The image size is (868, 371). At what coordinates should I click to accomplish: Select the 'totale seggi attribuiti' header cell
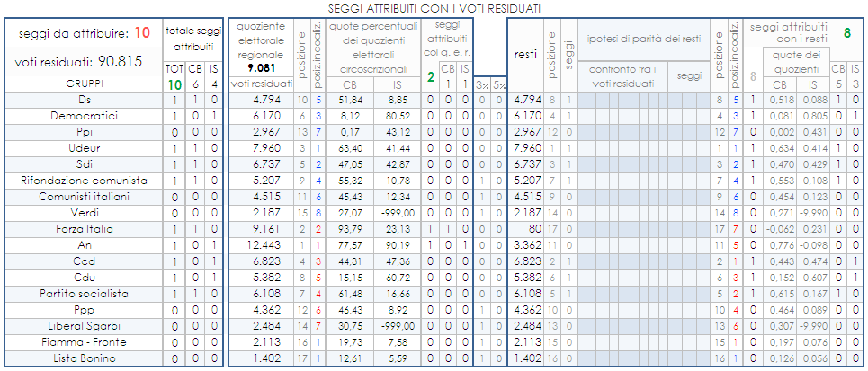(x=192, y=39)
